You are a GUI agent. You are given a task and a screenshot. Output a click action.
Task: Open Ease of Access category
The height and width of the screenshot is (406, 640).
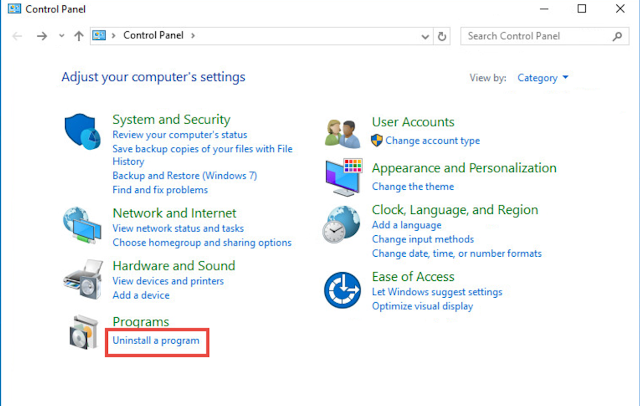click(413, 277)
